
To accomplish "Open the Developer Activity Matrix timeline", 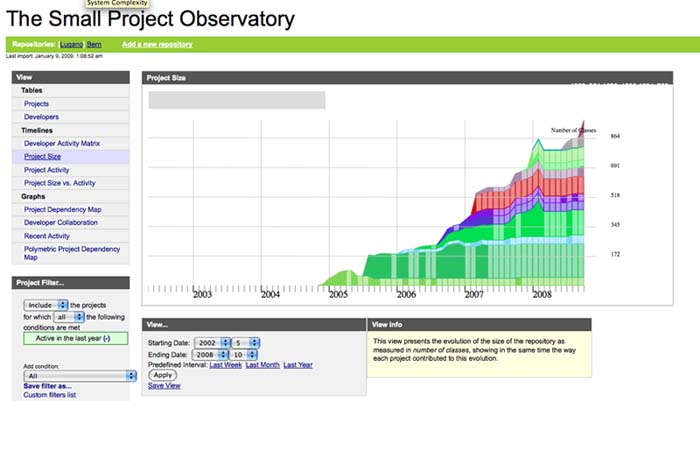I will coord(62,143).
